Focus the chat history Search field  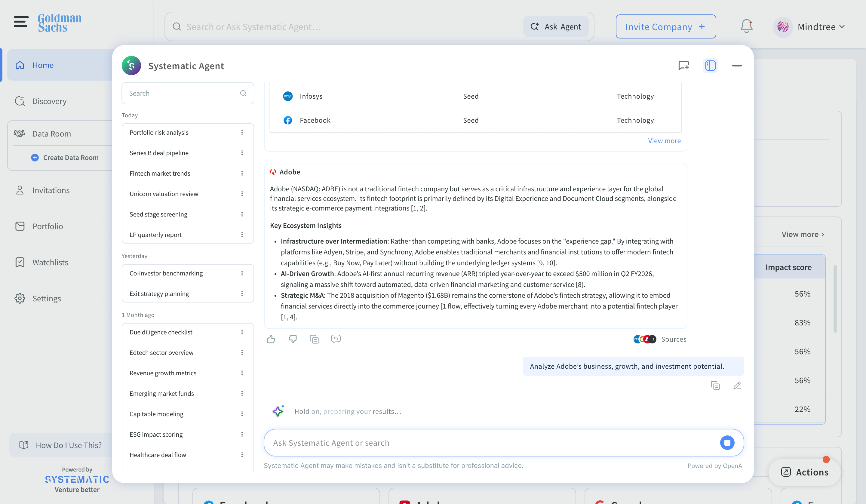click(188, 93)
